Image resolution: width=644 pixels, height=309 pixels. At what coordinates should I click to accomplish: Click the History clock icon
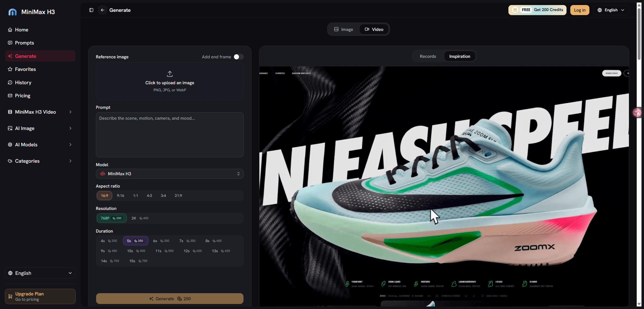coord(10,82)
